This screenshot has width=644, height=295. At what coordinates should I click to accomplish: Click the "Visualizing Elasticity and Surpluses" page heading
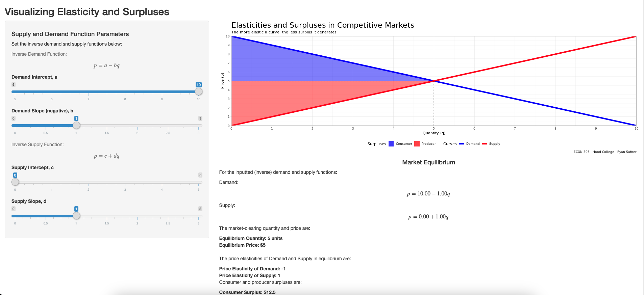(87, 12)
